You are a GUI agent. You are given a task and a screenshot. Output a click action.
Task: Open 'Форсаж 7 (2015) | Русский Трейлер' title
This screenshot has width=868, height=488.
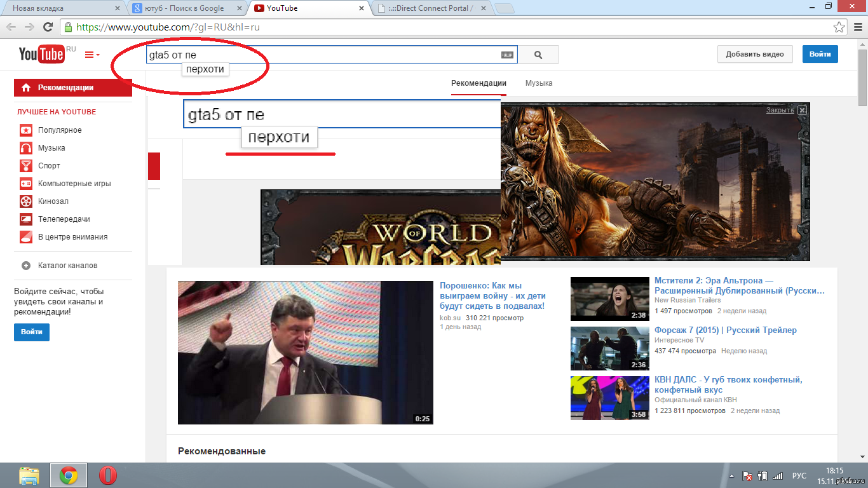tap(726, 330)
